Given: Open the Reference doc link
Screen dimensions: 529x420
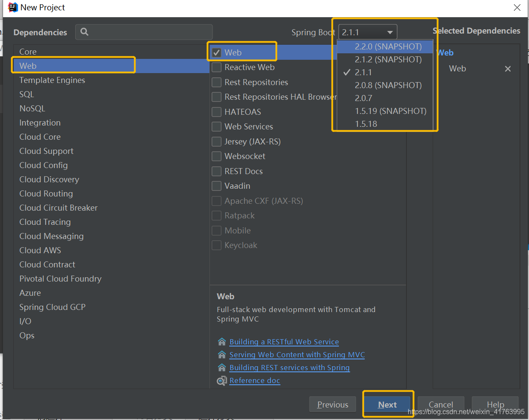Looking at the screenshot, I should 255,380.
